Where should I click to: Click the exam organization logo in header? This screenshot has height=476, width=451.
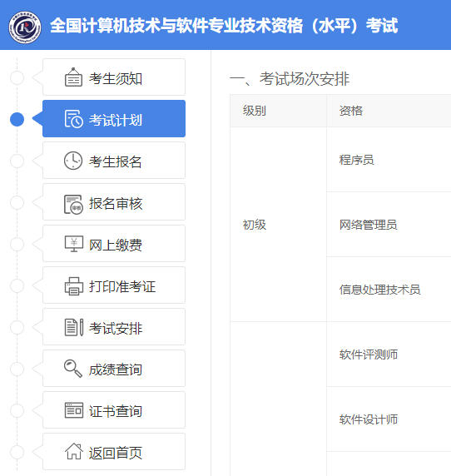(25, 27)
